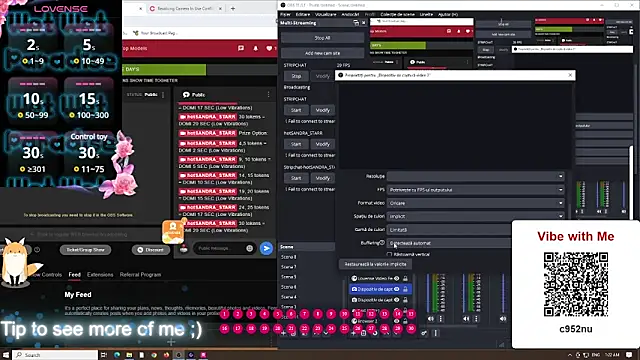The height and width of the screenshot is (360, 640).
Task: Adjust the third audio channel volume slider
Action: [503, 293]
